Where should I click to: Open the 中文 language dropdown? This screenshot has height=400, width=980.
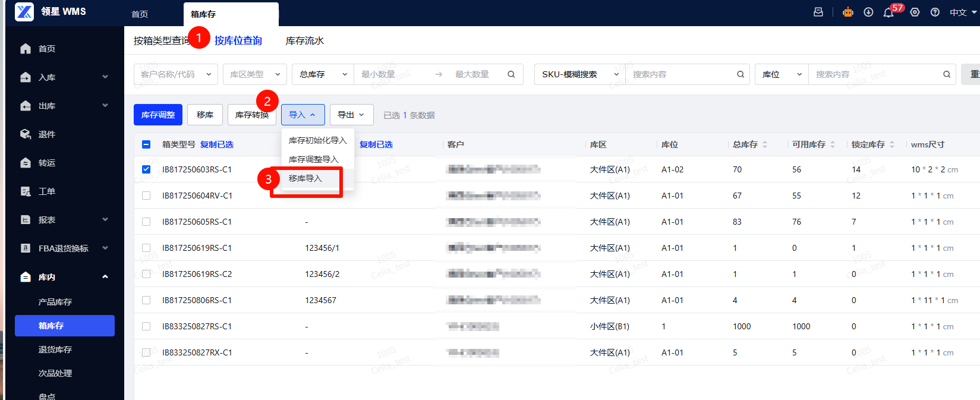[963, 12]
